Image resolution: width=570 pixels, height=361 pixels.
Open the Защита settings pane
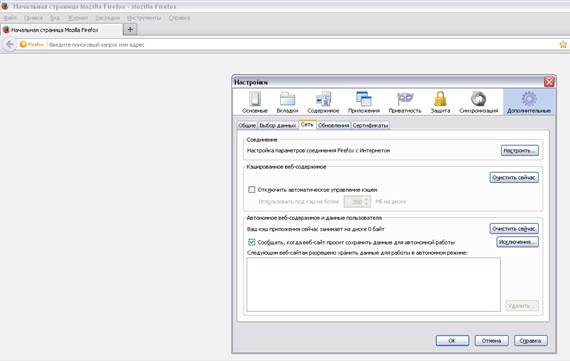pos(440,102)
